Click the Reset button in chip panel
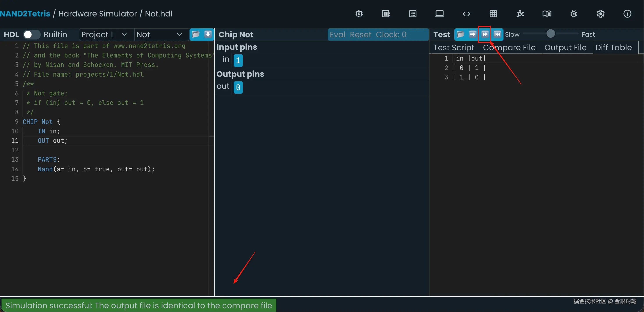Screen dimensions: 644x312 (x=361, y=34)
